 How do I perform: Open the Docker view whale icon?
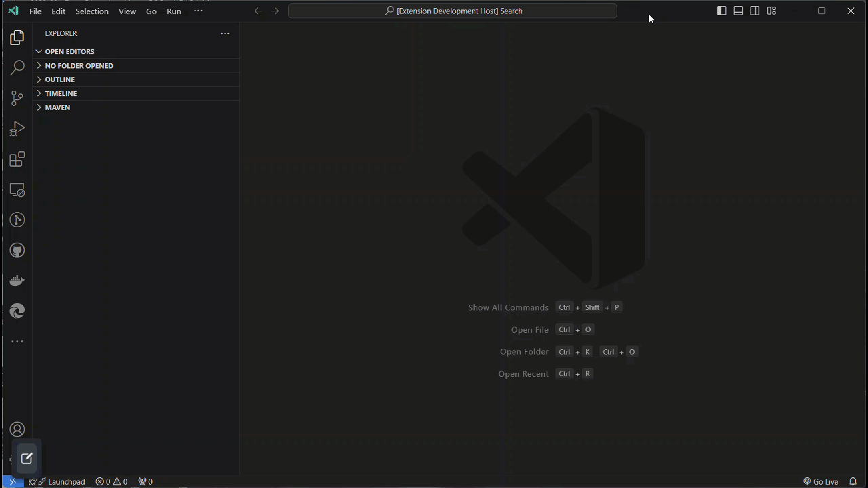17,281
